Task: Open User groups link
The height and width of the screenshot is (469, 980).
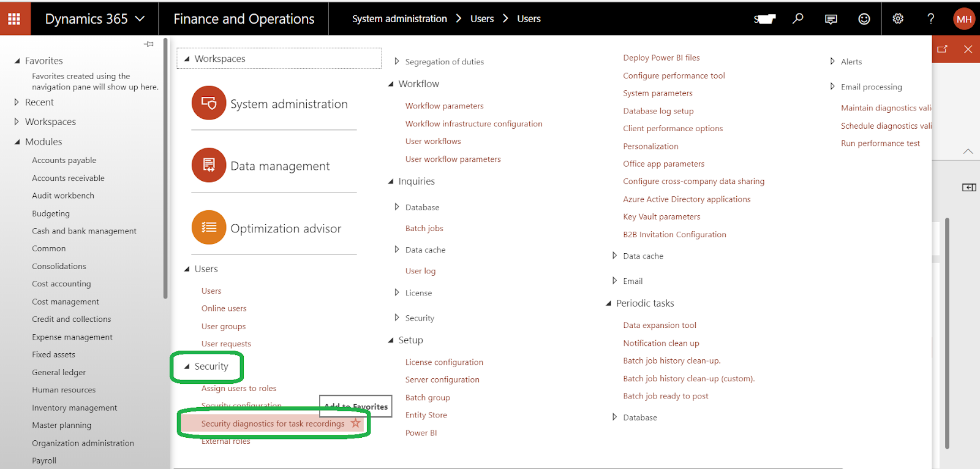Action: coord(224,326)
